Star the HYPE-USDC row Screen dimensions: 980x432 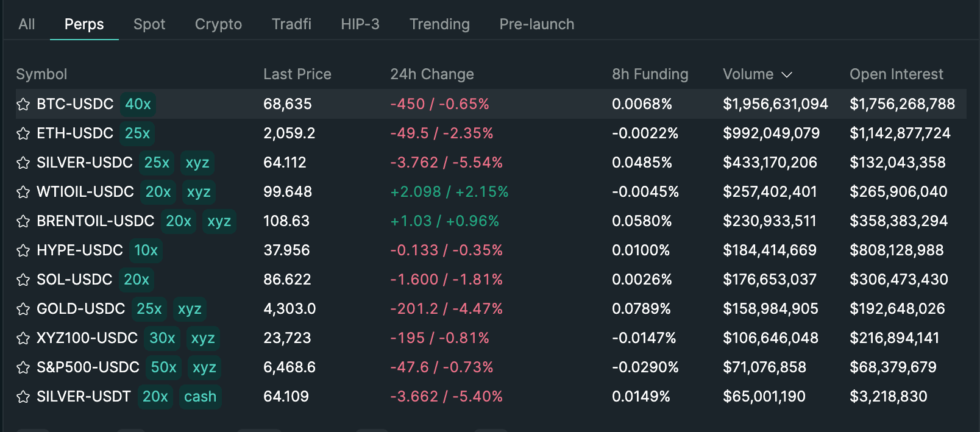pos(23,250)
